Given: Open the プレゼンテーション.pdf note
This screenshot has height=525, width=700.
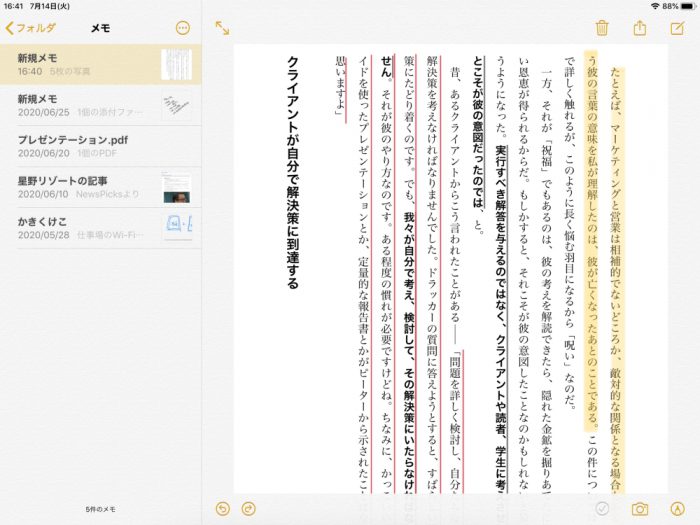Looking at the screenshot, I should click(100, 146).
